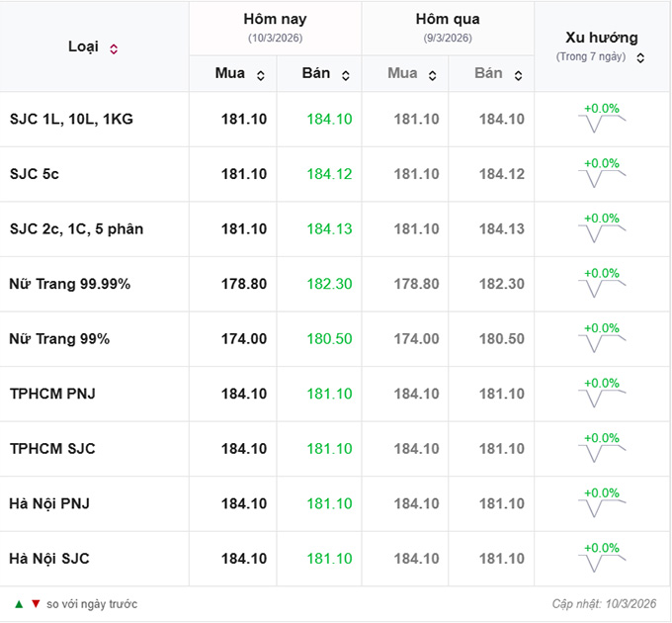672x623 pixels.
Task: Click today's Bán price for SJC 5c
Action: (x=329, y=174)
